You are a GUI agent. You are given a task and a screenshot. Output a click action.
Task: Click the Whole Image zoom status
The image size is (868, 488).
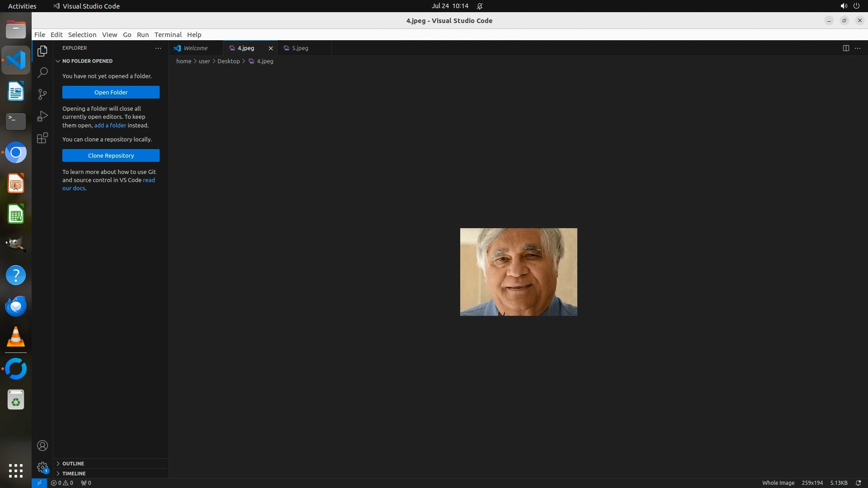click(x=778, y=483)
